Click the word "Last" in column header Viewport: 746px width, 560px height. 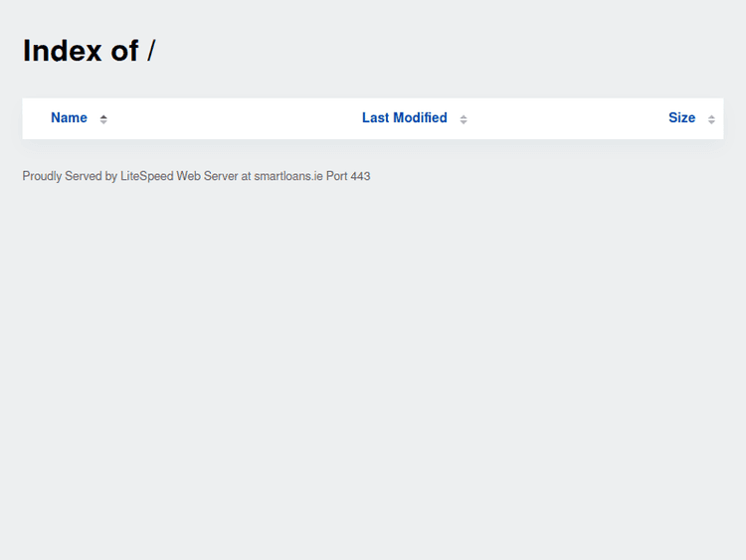[x=375, y=117]
